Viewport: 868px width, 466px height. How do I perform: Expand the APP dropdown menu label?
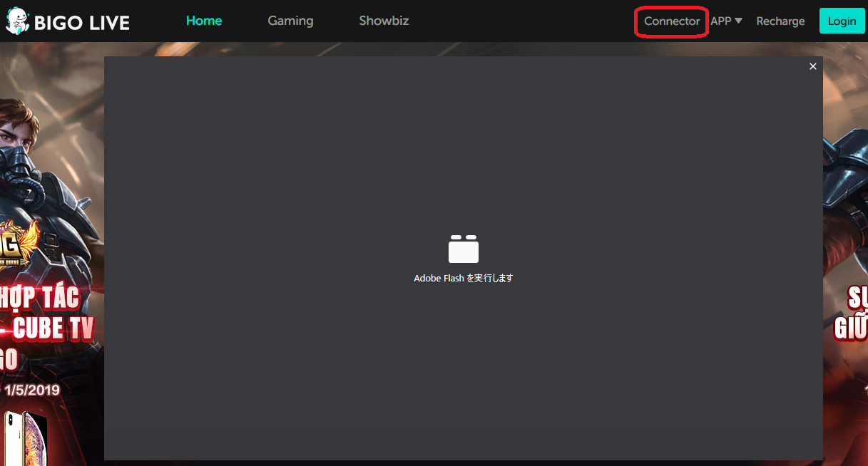coord(720,21)
